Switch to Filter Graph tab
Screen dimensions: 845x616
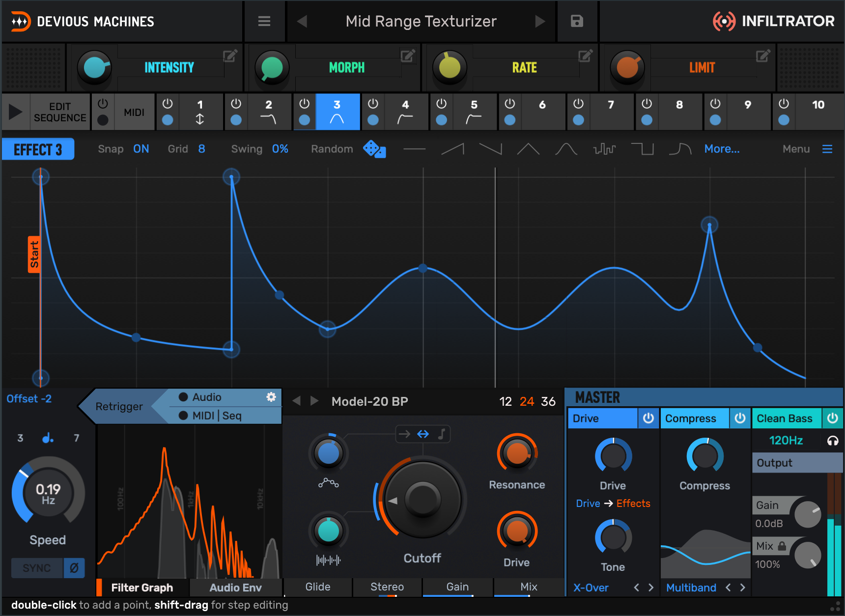click(x=142, y=588)
